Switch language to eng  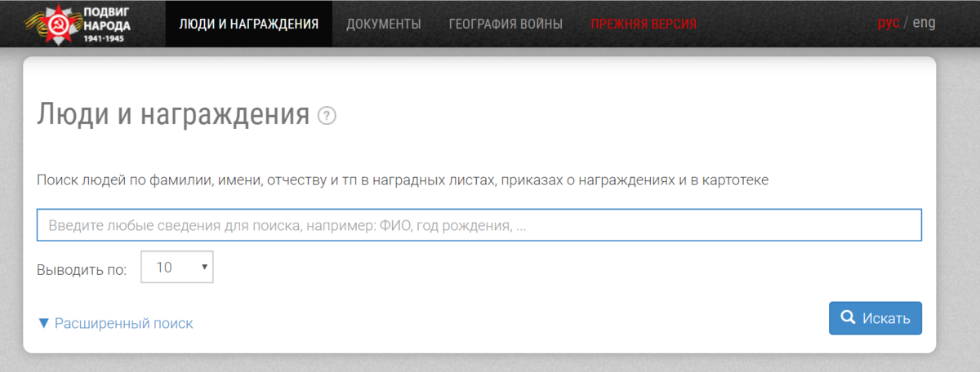(924, 23)
